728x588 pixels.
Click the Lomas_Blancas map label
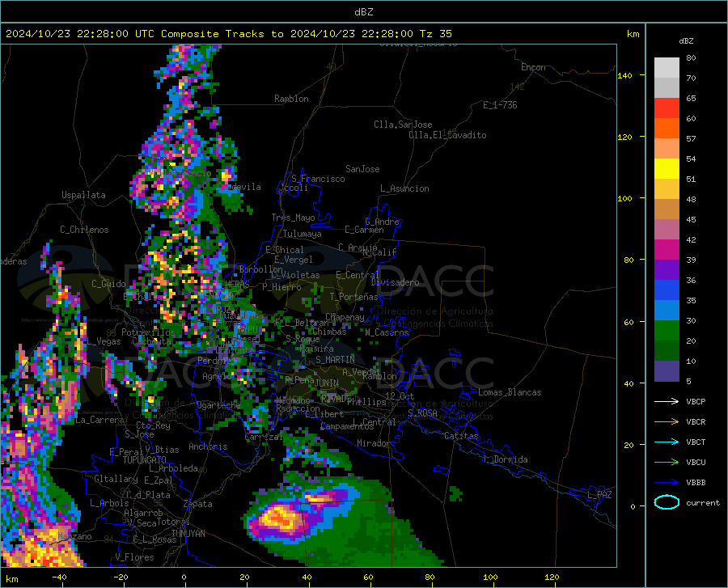(x=510, y=392)
